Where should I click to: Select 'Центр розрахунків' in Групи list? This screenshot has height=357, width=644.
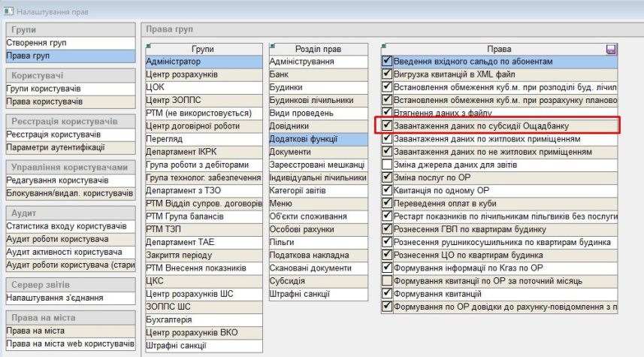point(182,74)
